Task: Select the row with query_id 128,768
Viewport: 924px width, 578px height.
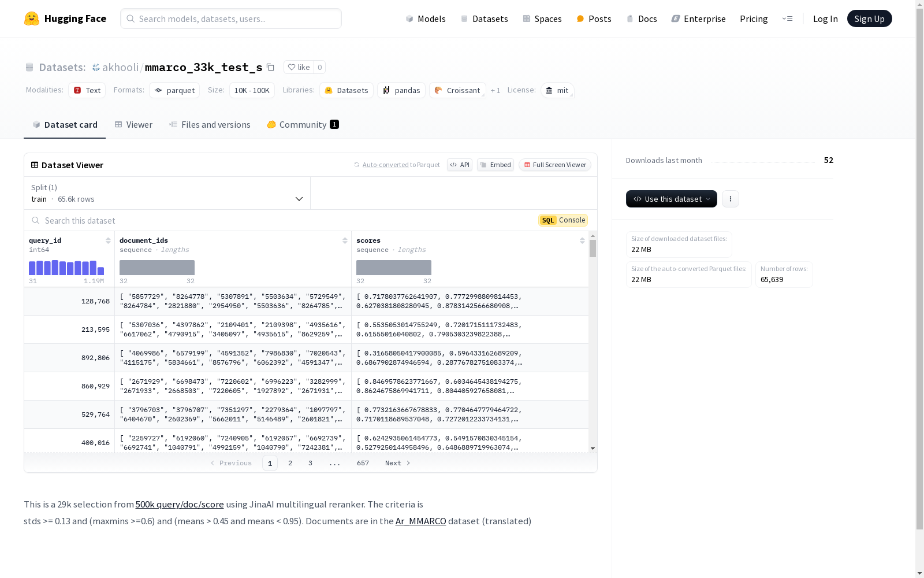Action: pyautogui.click(x=306, y=301)
